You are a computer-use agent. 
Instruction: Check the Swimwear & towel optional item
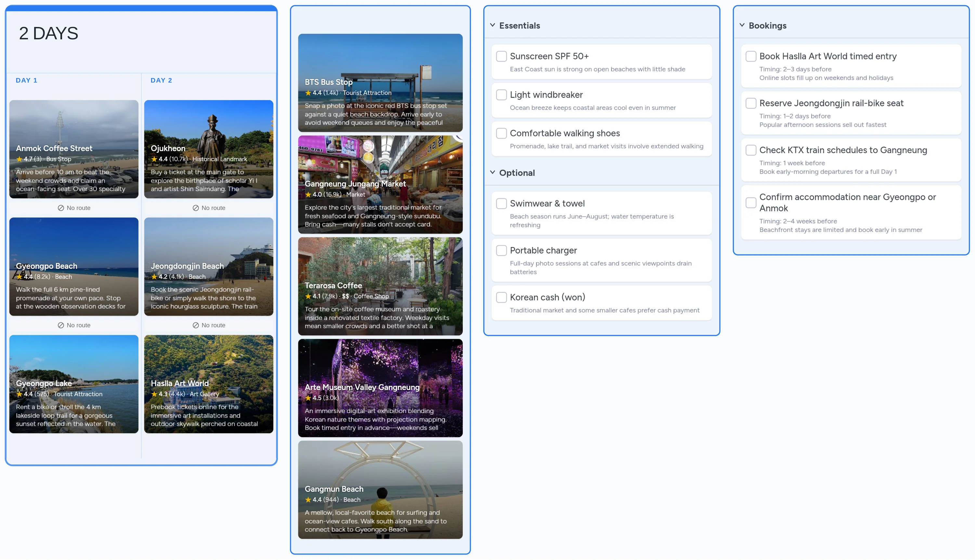pos(501,203)
